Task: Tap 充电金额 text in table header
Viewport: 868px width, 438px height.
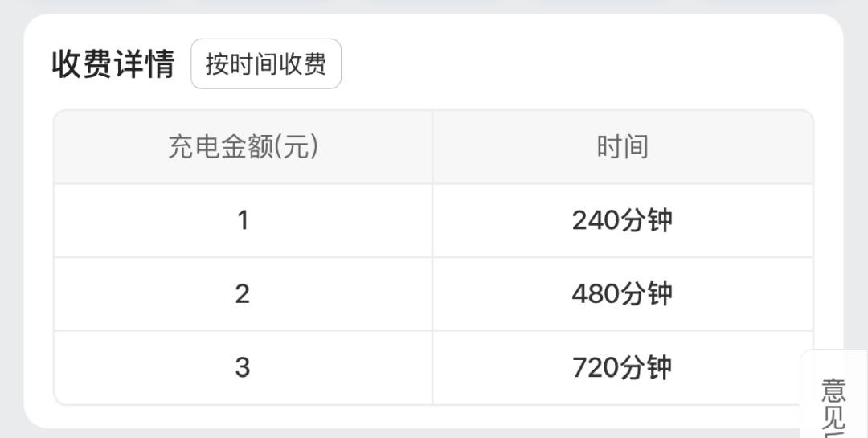Action: pos(220,147)
